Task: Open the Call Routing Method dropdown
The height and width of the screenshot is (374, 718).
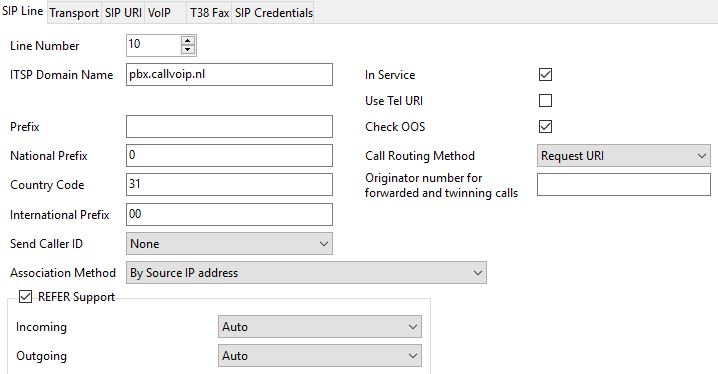Action: click(x=624, y=156)
